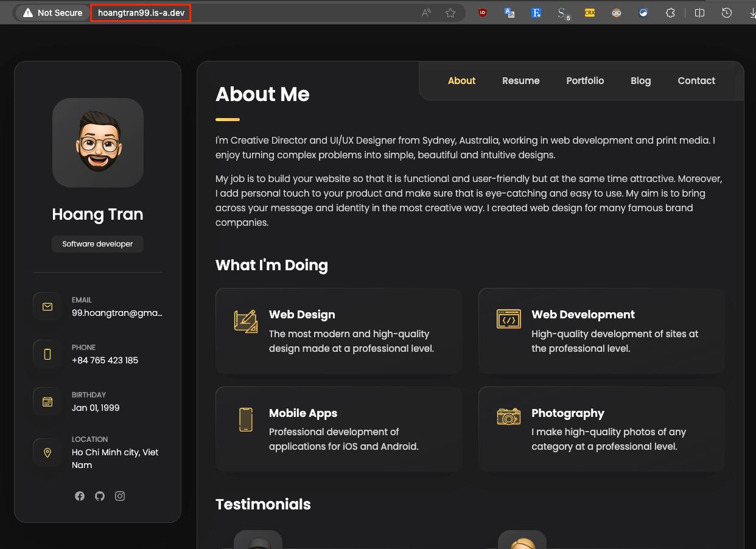Screen dimensions: 756x549
Task: Open the Facebook profile icon
Action: coord(80,496)
